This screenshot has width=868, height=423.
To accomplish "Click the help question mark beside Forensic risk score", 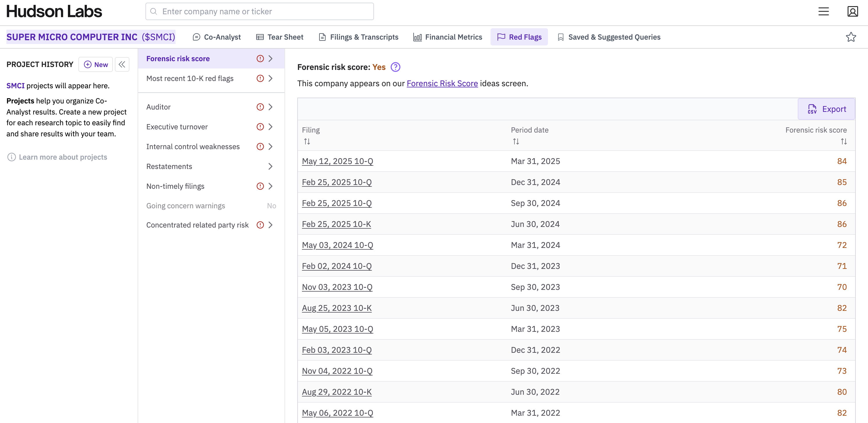I will 395,67.
